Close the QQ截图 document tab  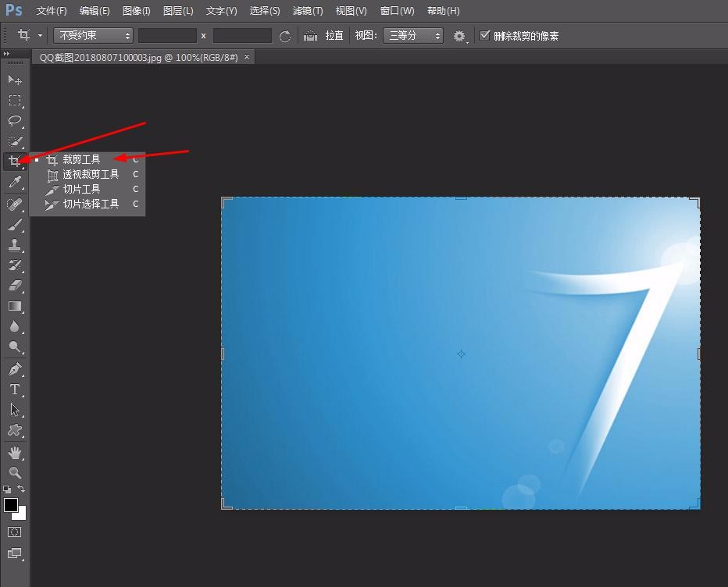(x=247, y=57)
